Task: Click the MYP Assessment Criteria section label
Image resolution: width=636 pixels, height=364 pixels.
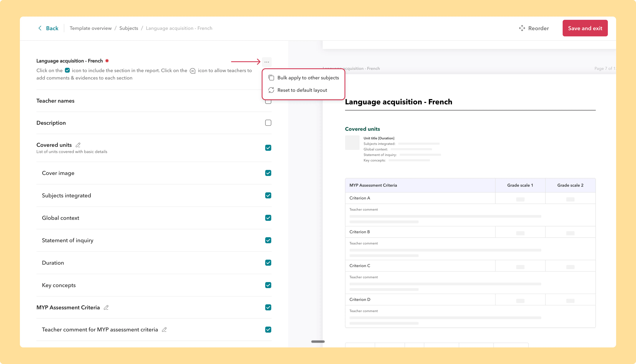Action: [68, 307]
